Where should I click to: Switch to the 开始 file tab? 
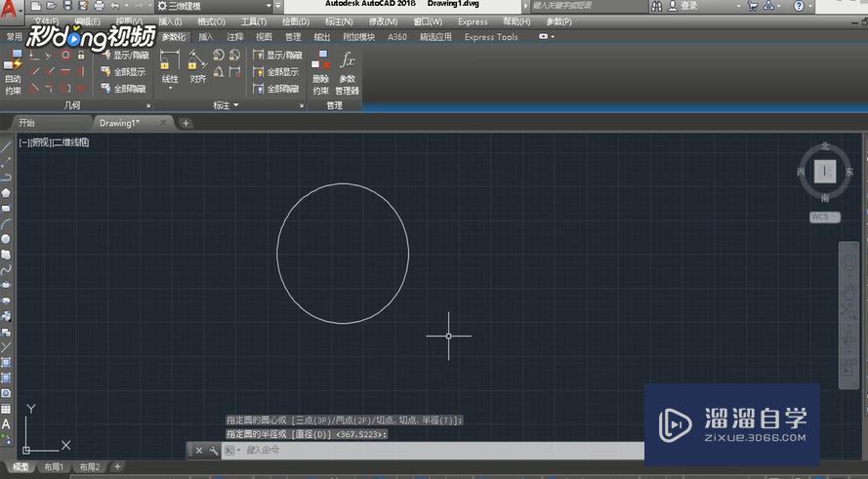coord(26,123)
